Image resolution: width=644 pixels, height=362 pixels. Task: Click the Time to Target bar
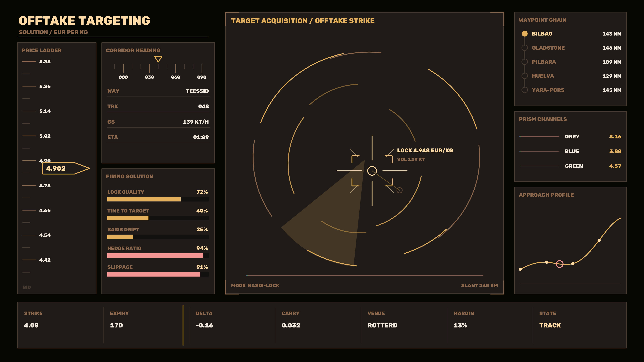[158, 218]
